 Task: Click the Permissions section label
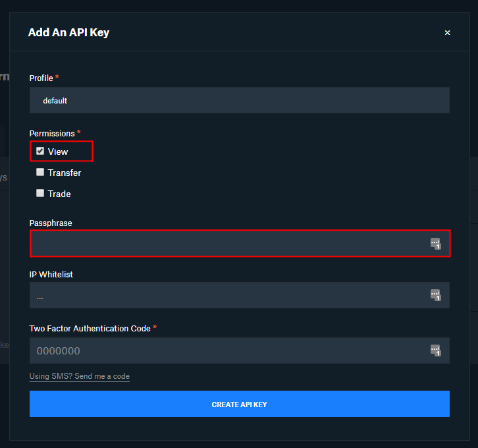[52, 134]
